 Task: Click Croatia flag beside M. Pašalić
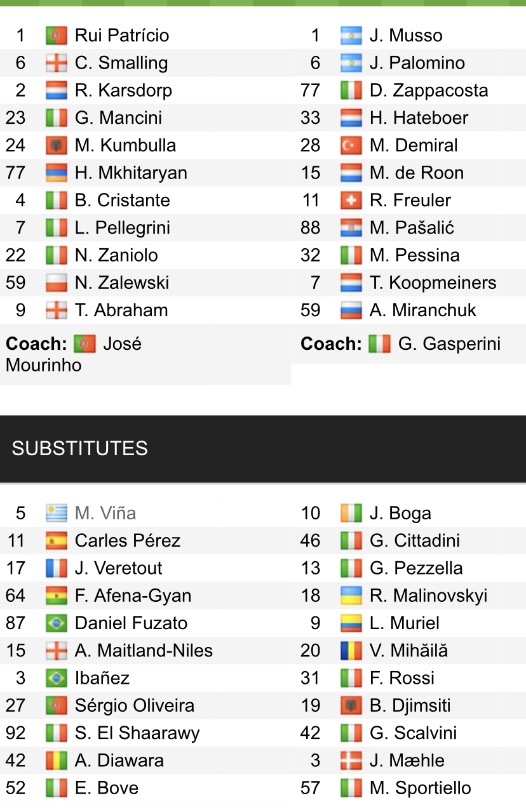(351, 228)
